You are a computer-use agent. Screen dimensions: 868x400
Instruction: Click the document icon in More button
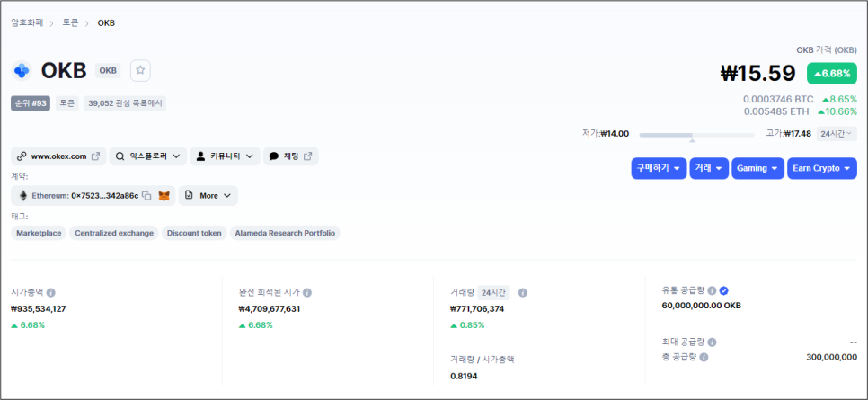(x=189, y=196)
